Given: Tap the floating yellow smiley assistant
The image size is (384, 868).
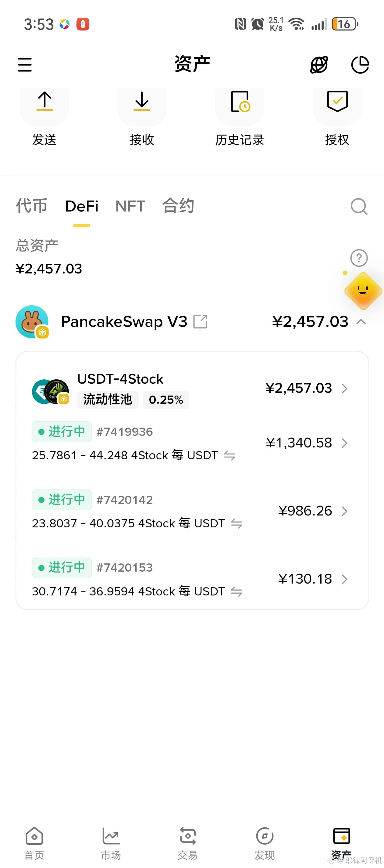Looking at the screenshot, I should point(363,291).
